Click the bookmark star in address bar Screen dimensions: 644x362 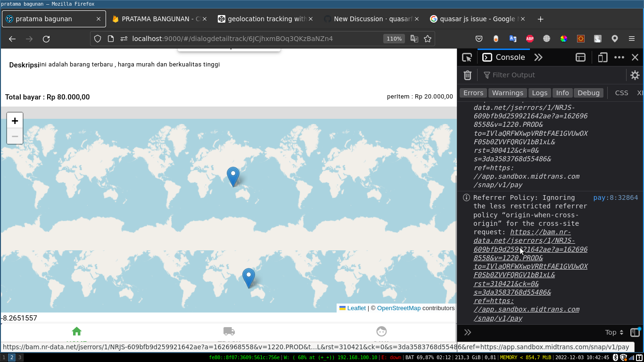click(x=428, y=39)
